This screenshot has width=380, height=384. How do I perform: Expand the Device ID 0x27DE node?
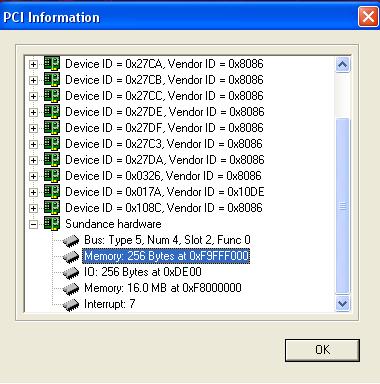tap(33, 112)
